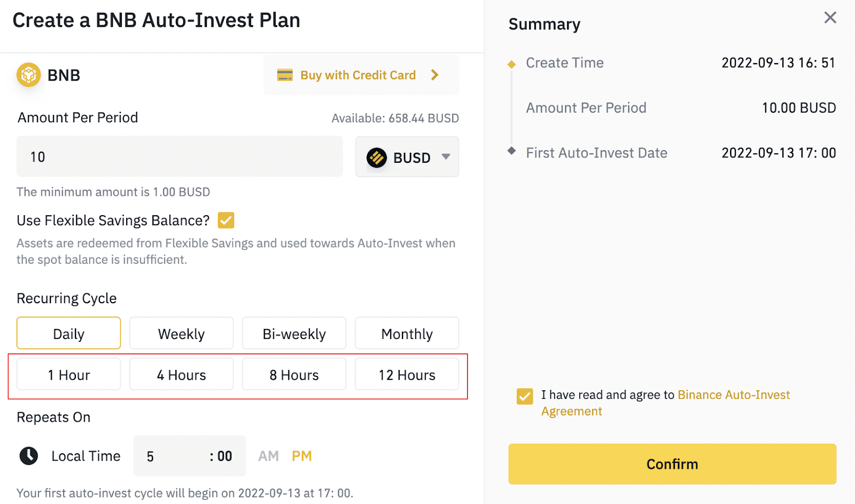
Task: Toggle the Use Flexible Savings Balance checkbox
Action: coord(226,220)
